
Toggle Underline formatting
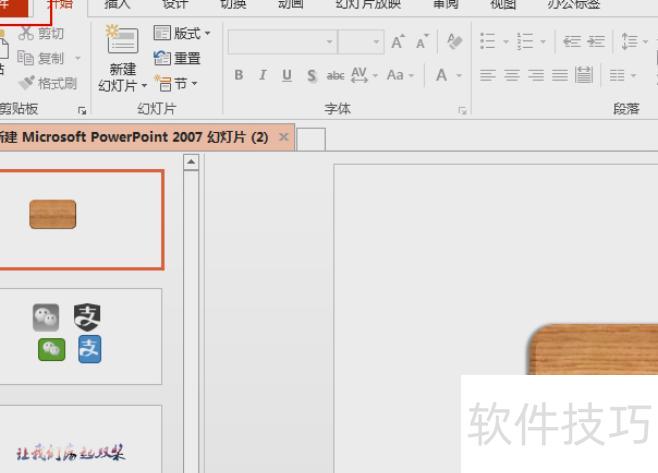click(287, 75)
